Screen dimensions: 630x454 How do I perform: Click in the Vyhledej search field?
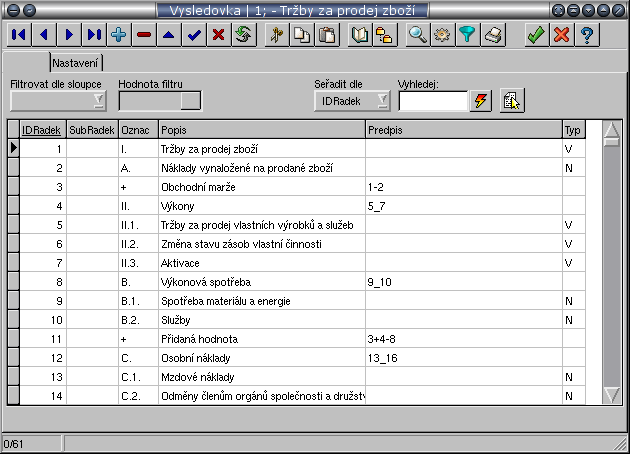coord(433,101)
